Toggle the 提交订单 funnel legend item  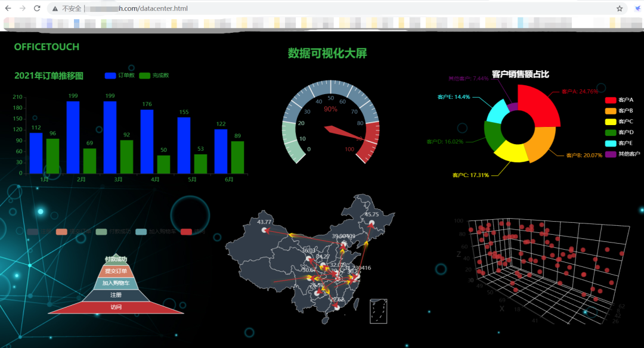click(x=73, y=232)
